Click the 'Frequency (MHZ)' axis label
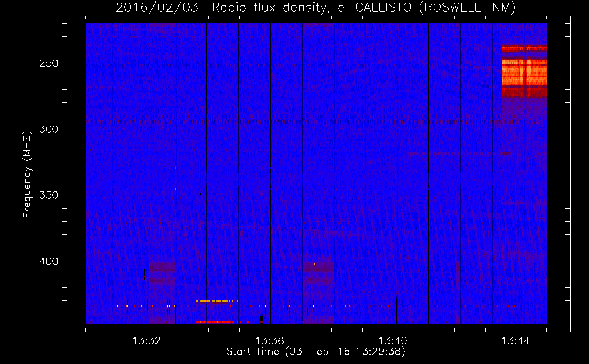The image size is (589, 364). pos(27,175)
